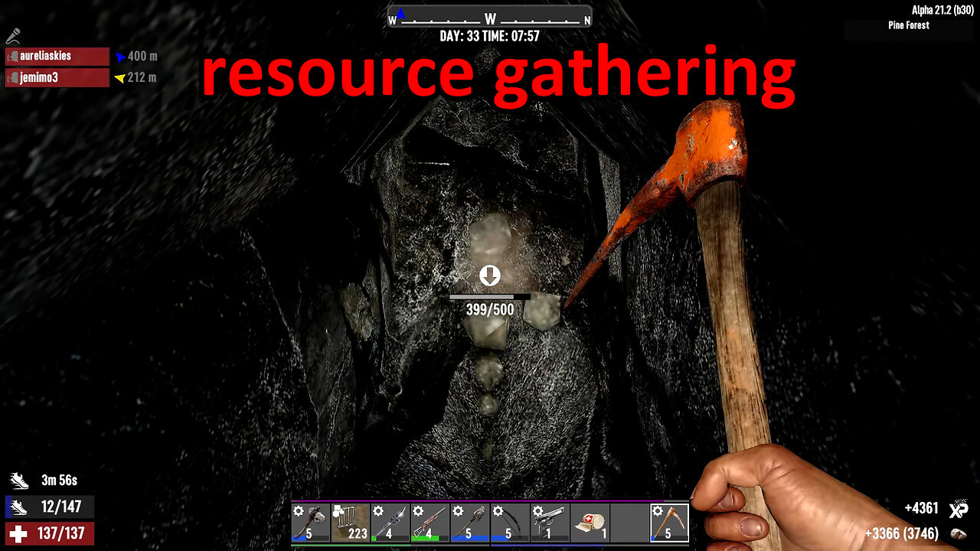Select the aureliaskies party member entry

click(57, 57)
